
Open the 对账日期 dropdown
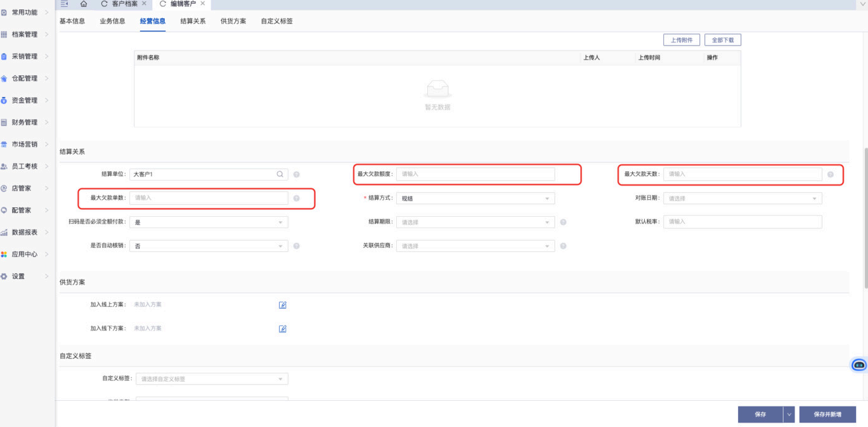coord(742,199)
